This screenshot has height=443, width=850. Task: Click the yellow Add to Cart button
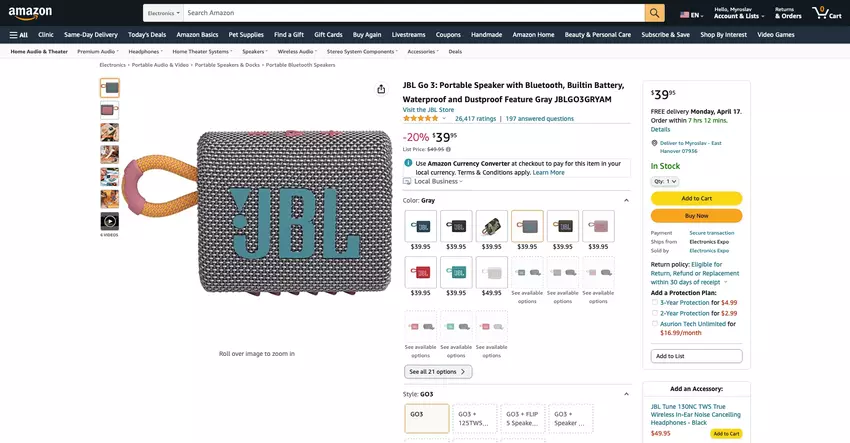point(697,198)
